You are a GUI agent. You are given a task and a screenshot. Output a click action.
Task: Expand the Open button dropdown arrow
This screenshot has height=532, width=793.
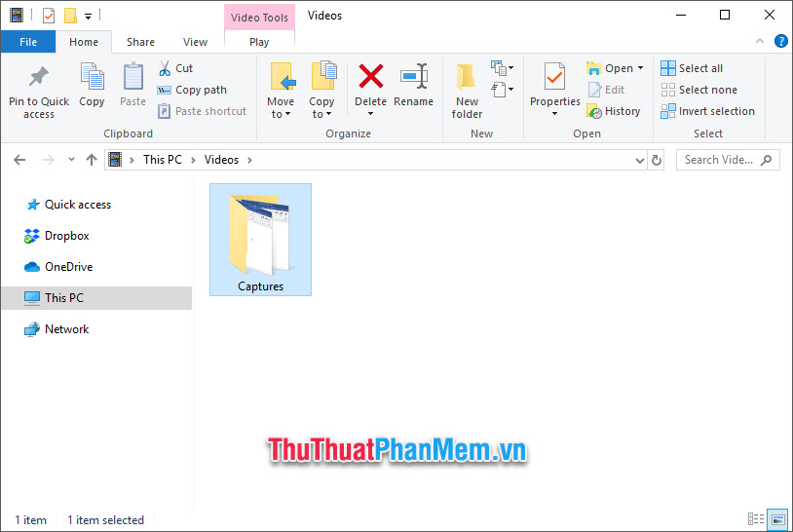pyautogui.click(x=640, y=68)
